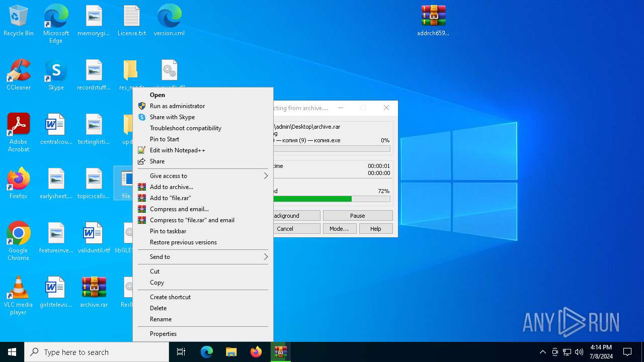The width and height of the screenshot is (644, 362).
Task: Switch to WinRAR in the taskbar
Action: 281,352
